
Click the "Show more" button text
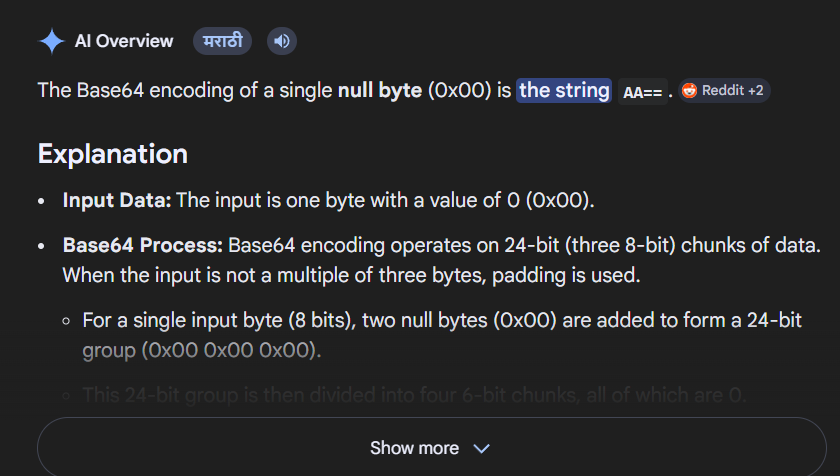(x=414, y=448)
